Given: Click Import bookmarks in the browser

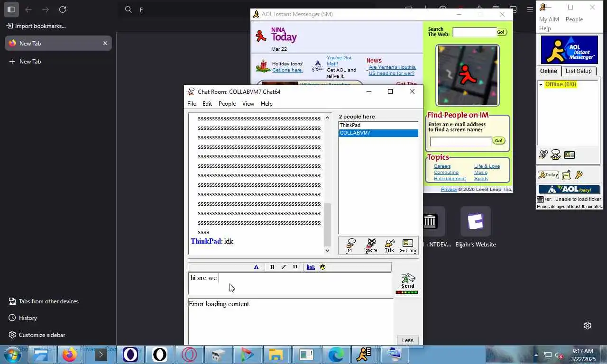Looking at the screenshot, I should click(36, 26).
